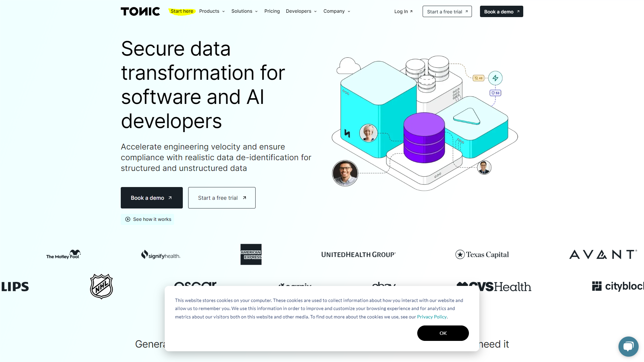Click the arrow icon on Book a demo hero button
644x362 pixels.
pyautogui.click(x=170, y=197)
